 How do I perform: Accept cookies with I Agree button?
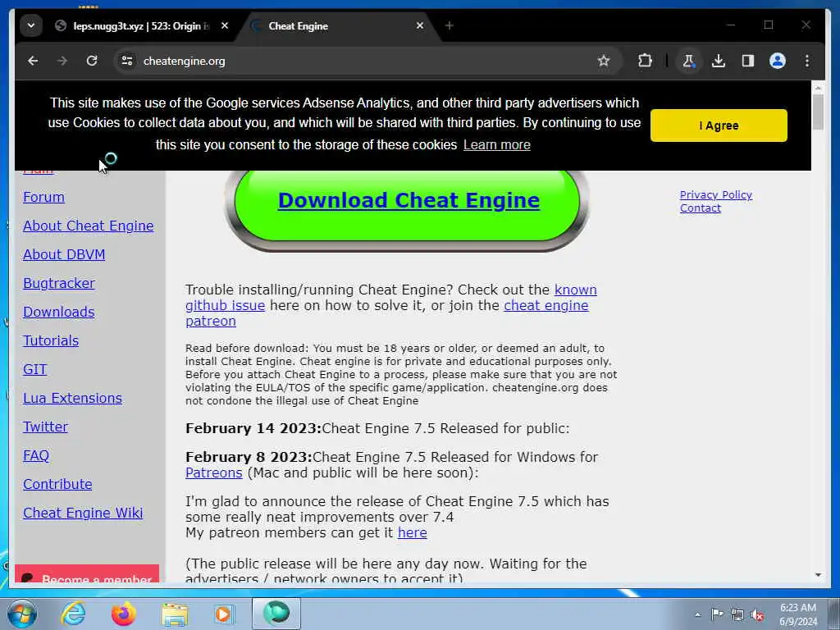point(719,126)
